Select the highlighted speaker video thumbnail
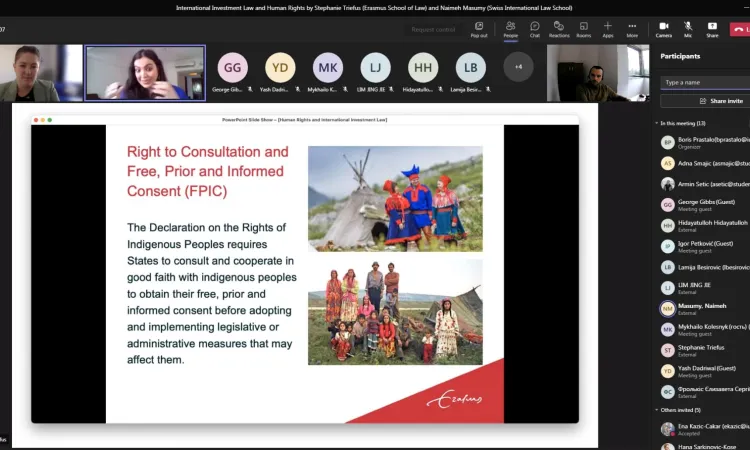Image resolution: width=750 pixels, height=450 pixels. (144, 73)
